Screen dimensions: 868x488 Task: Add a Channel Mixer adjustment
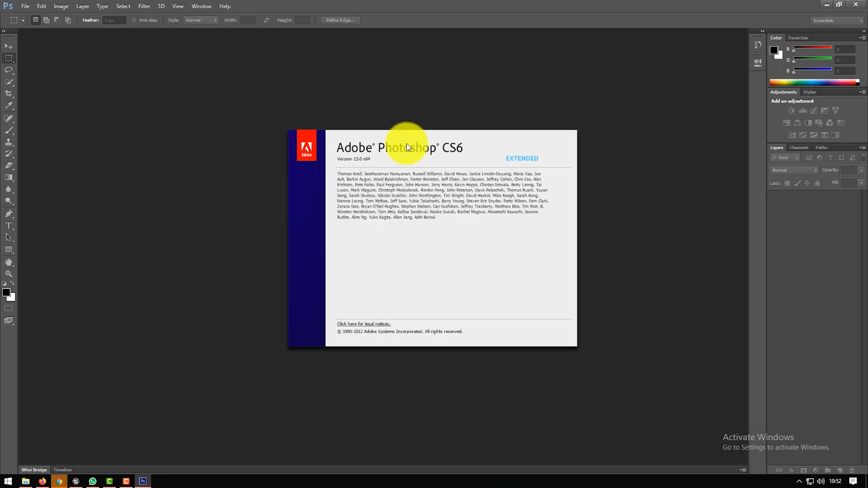[830, 123]
